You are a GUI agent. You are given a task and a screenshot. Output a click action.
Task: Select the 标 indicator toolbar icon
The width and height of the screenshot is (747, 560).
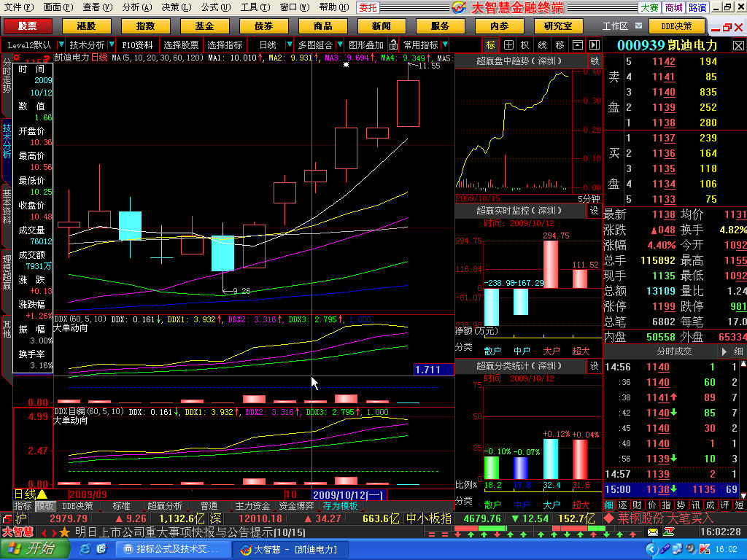click(x=491, y=44)
